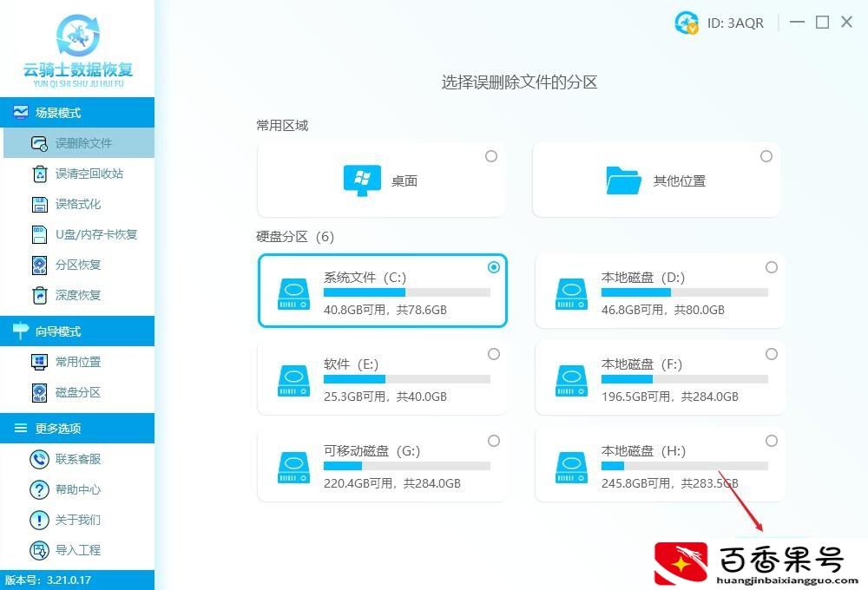Click the 导入工程 icon
This screenshot has width=868, height=590.
tap(39, 550)
